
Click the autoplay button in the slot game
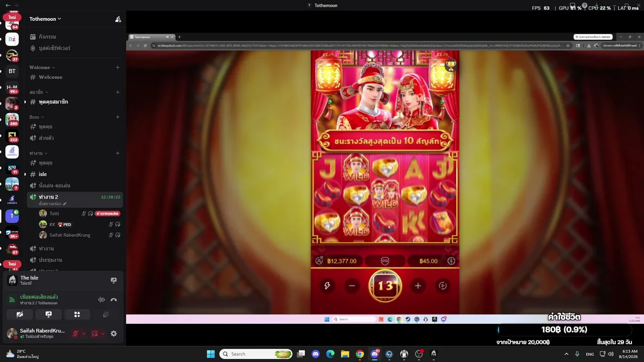443,286
